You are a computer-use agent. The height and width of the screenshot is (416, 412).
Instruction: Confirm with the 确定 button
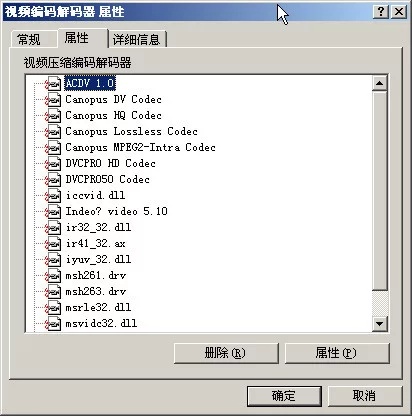pos(284,396)
